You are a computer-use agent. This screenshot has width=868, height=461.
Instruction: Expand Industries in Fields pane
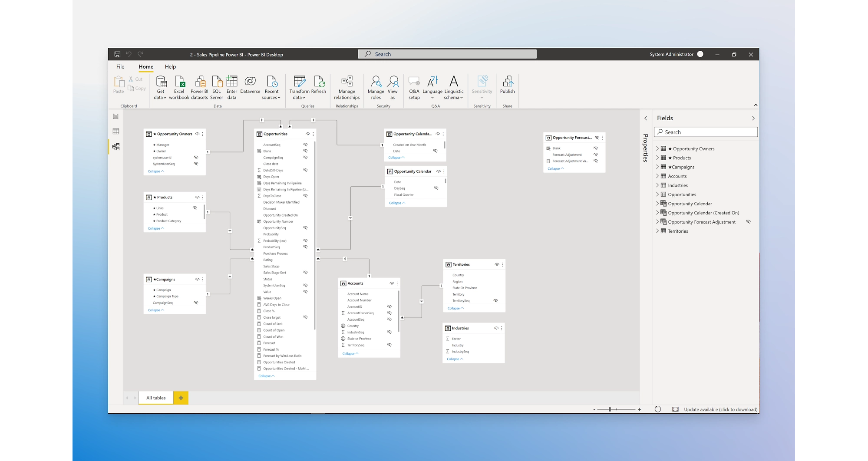[657, 185]
